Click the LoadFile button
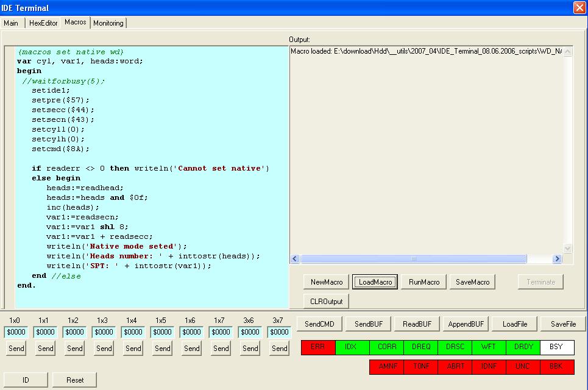 pos(514,324)
